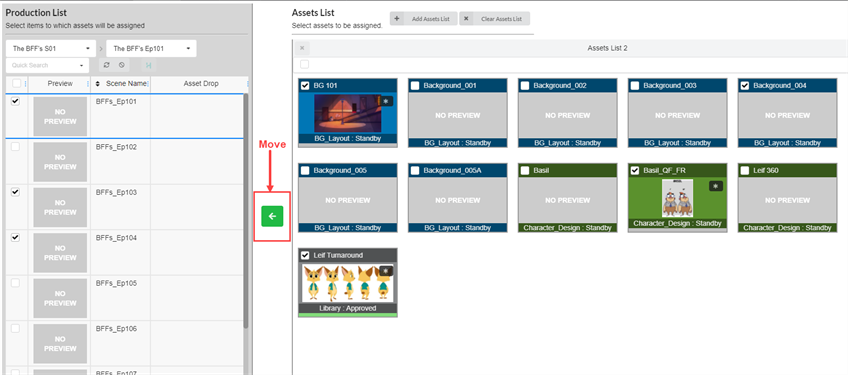Click the Asset Drop column header
This screenshot has width=848, height=375.
(x=201, y=84)
